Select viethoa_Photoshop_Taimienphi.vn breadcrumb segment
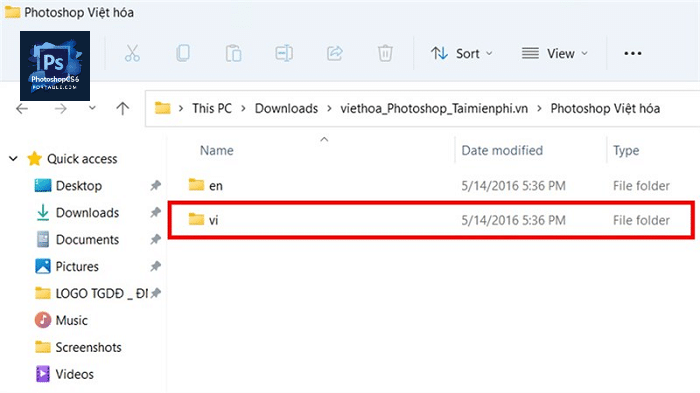 tap(434, 109)
